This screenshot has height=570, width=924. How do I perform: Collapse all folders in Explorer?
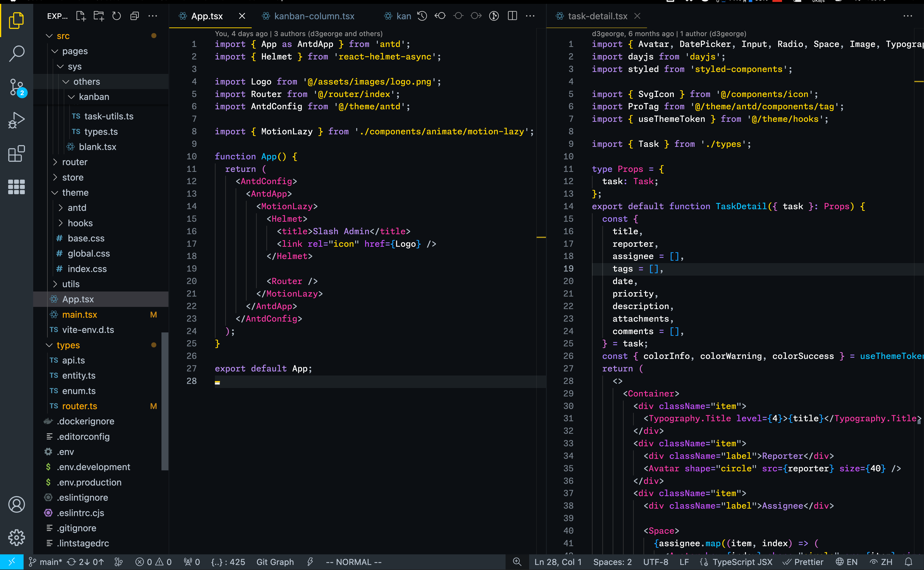pyautogui.click(x=135, y=16)
